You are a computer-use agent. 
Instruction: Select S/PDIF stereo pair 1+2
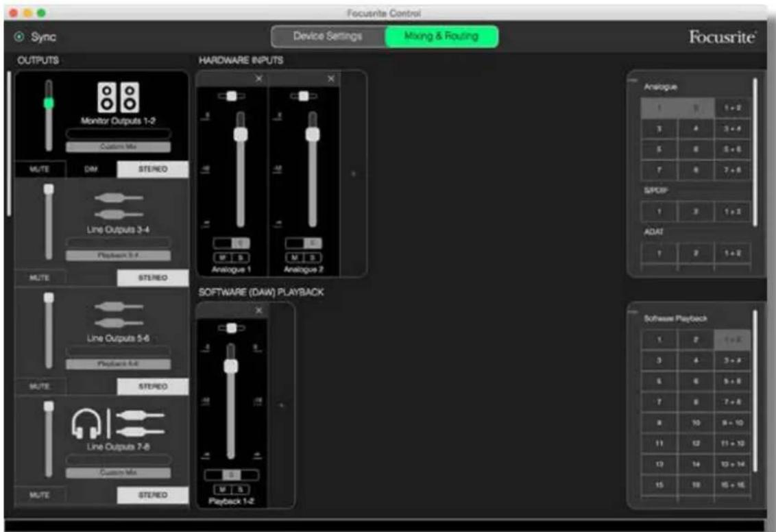click(732, 212)
